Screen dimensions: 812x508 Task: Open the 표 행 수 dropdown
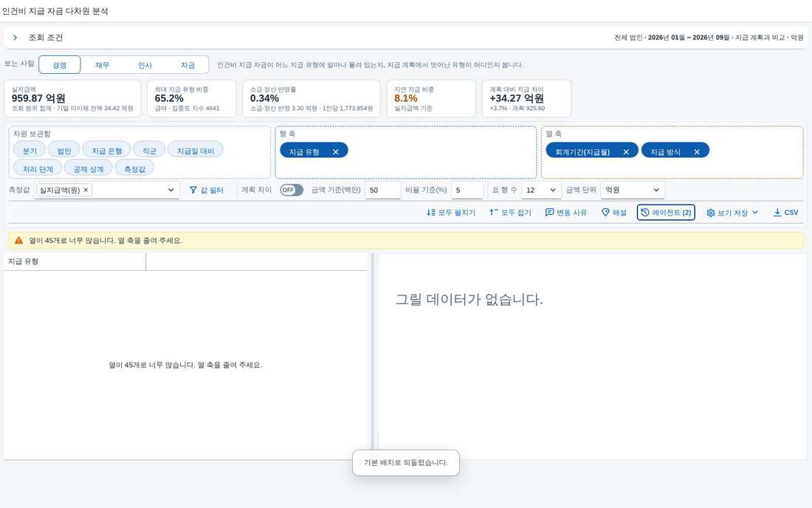pos(541,190)
